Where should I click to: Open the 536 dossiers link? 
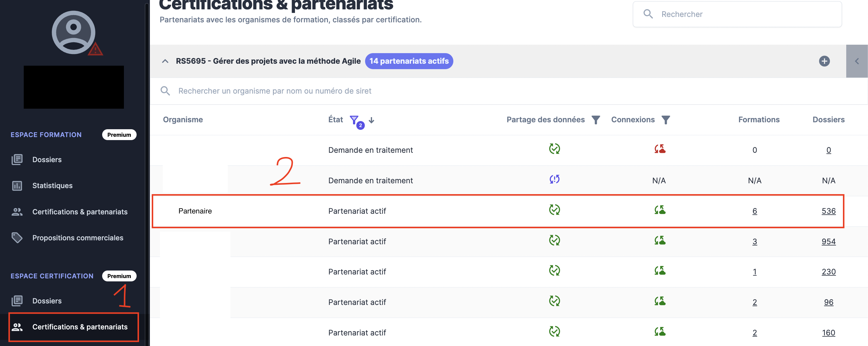(828, 211)
